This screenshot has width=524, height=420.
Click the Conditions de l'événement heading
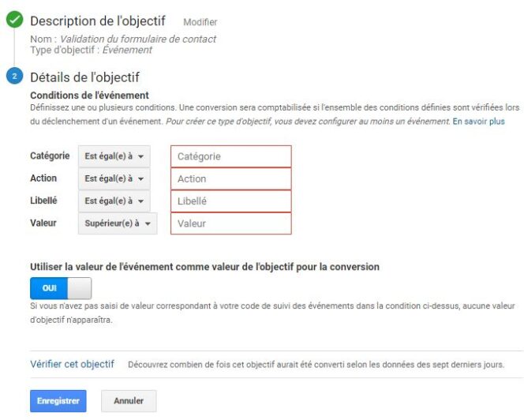pos(77,96)
